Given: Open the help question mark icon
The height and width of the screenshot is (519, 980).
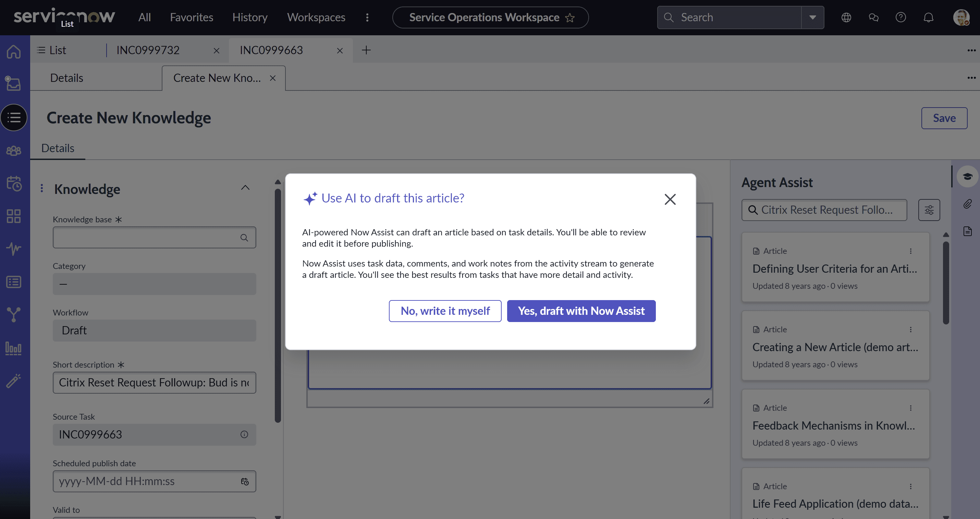Looking at the screenshot, I should pyautogui.click(x=901, y=17).
